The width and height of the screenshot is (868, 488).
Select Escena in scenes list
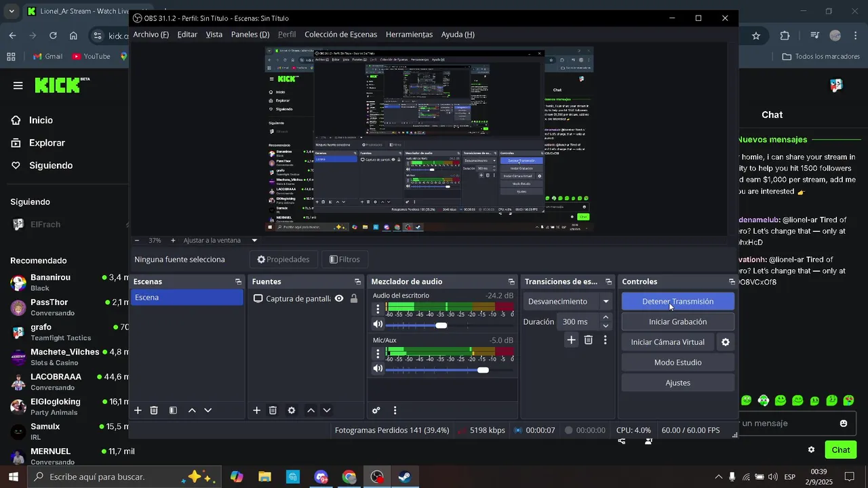click(x=187, y=298)
